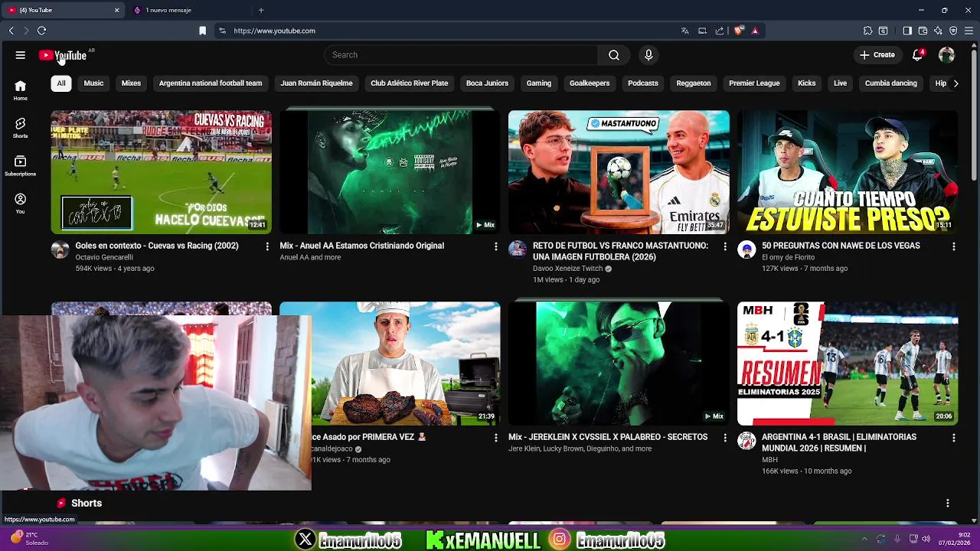Click the bookmark icon beside the address bar
Screen dimensions: 980x551
click(x=202, y=31)
